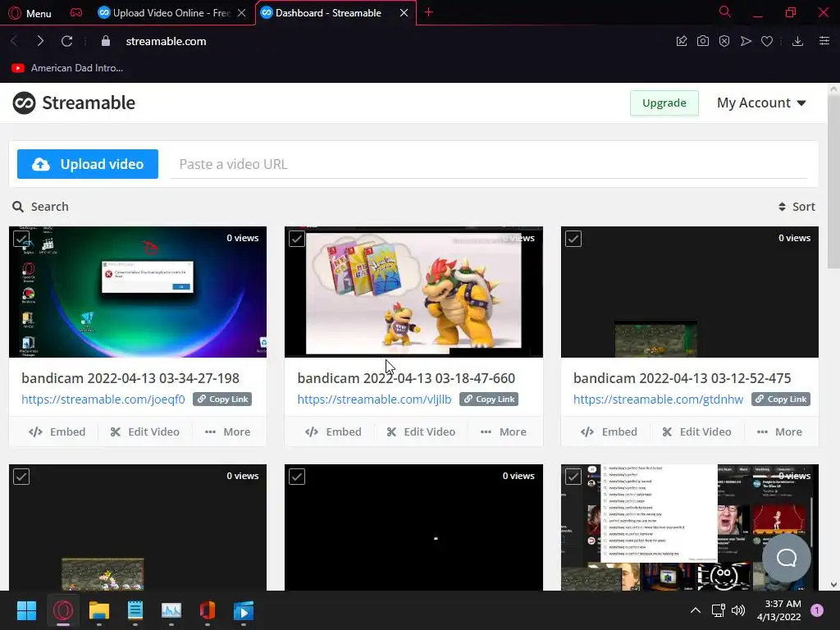Go back with the browser back arrow
This screenshot has width=840, height=630.
(x=15, y=41)
